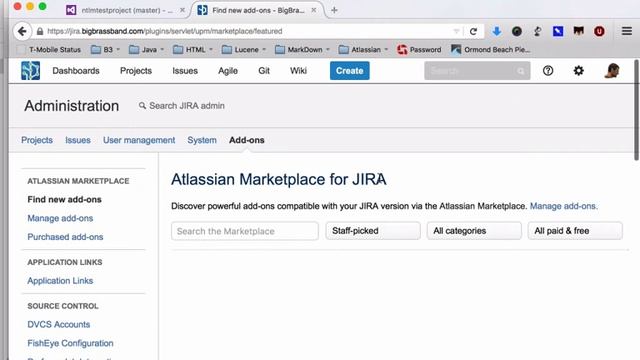
Task: Click the dark round extension icon
Action: (517, 31)
